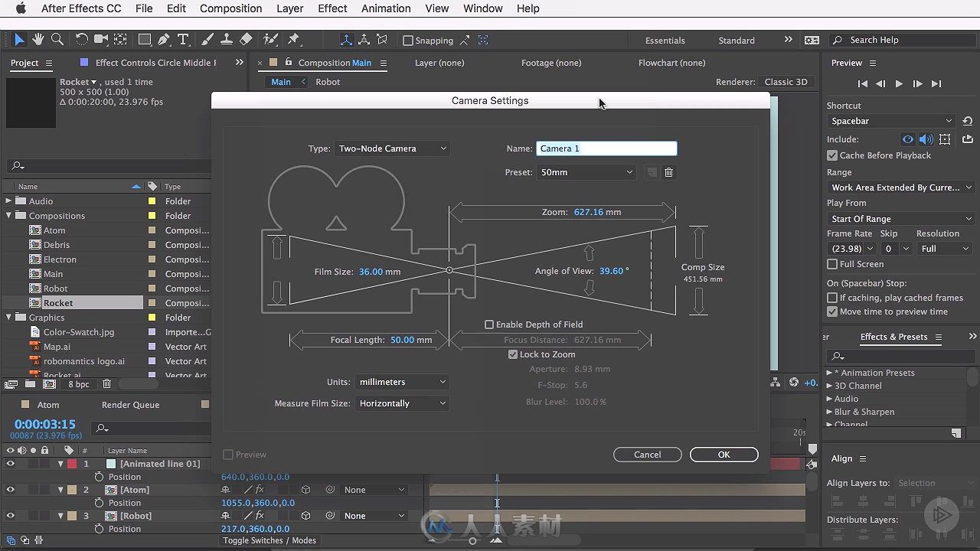
Task: Open preview Resolution Full dropdown
Action: point(945,249)
